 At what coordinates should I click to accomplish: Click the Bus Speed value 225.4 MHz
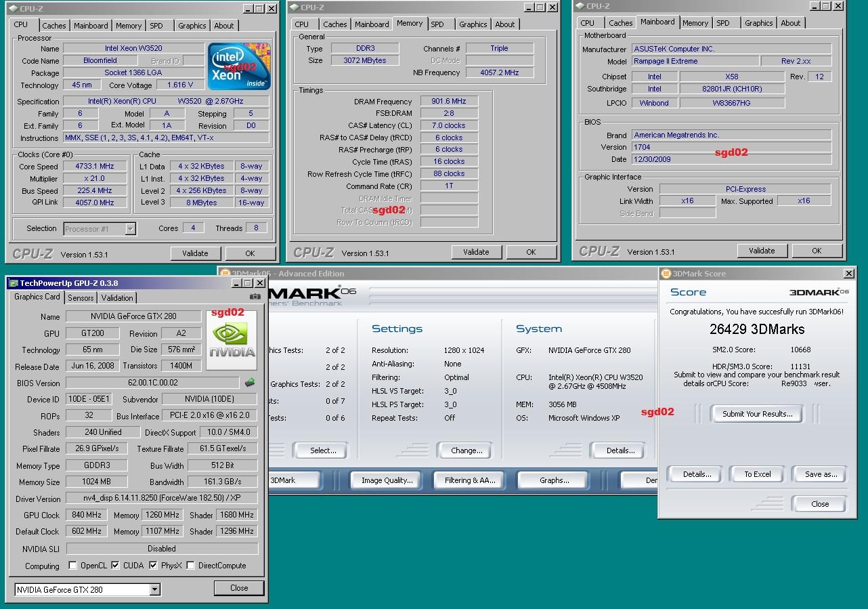[x=95, y=190]
